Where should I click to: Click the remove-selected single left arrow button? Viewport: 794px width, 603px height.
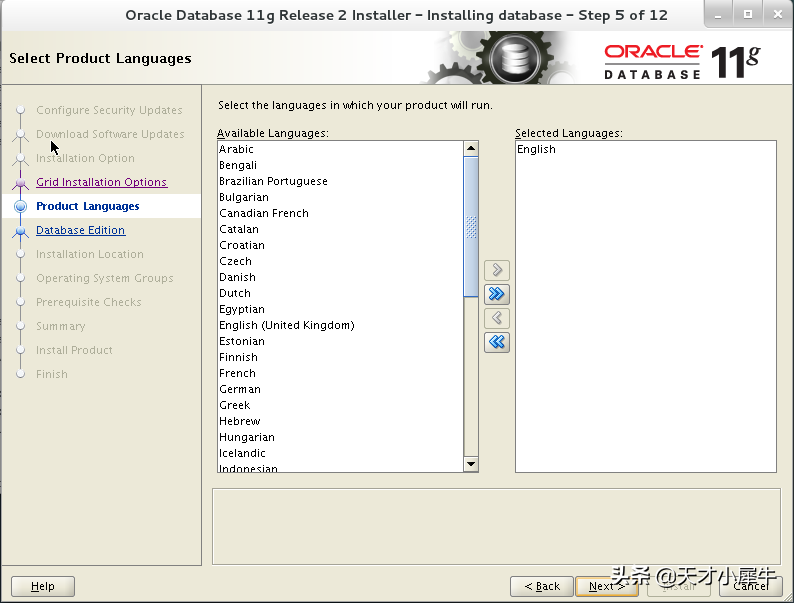497,318
